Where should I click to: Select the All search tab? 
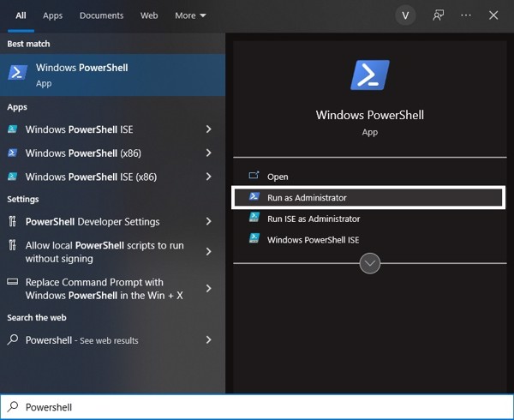21,15
